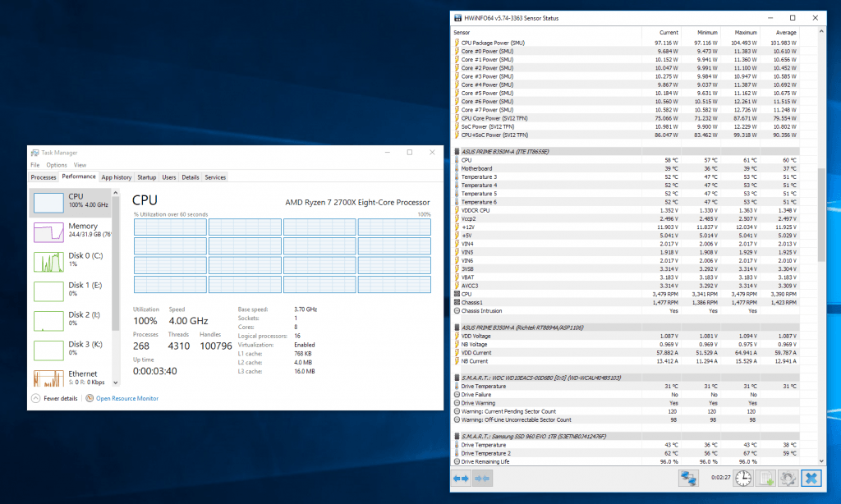The image size is (841, 504).
Task: Click the Fewer details chevron icon
Action: 36,398
